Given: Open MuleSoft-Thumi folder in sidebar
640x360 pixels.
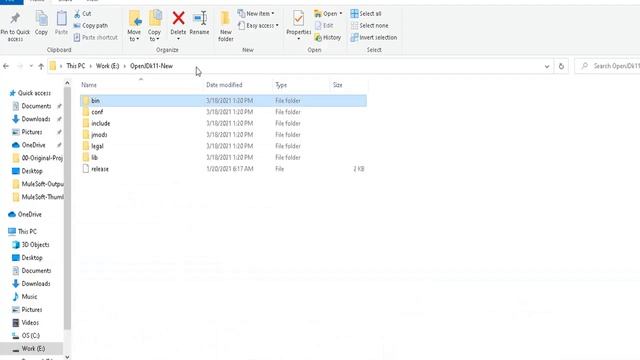Looking at the screenshot, I should [37, 197].
